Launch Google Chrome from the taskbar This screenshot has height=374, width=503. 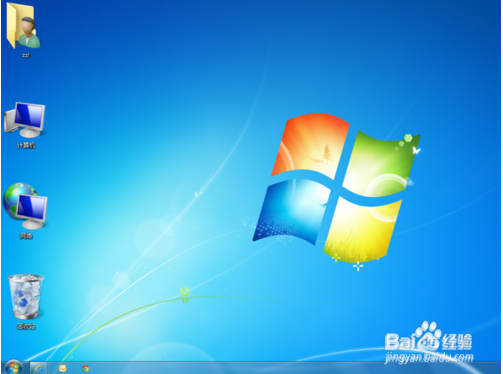86,369
